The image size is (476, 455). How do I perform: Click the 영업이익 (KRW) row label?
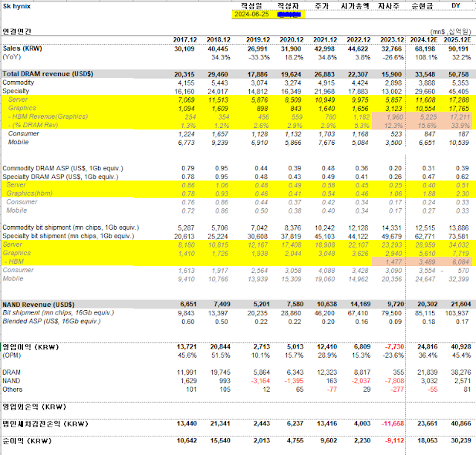(x=30, y=347)
